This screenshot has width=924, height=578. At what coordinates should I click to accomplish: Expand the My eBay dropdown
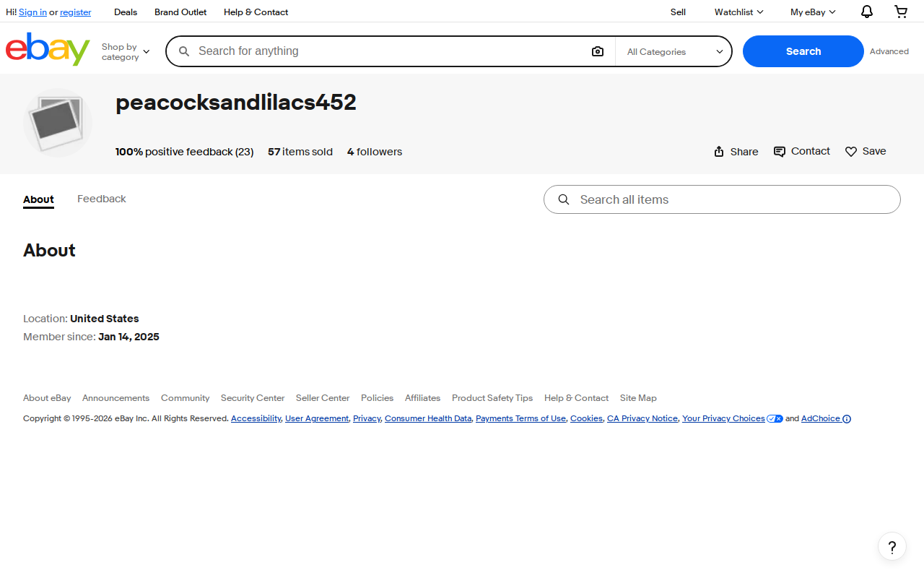(813, 12)
